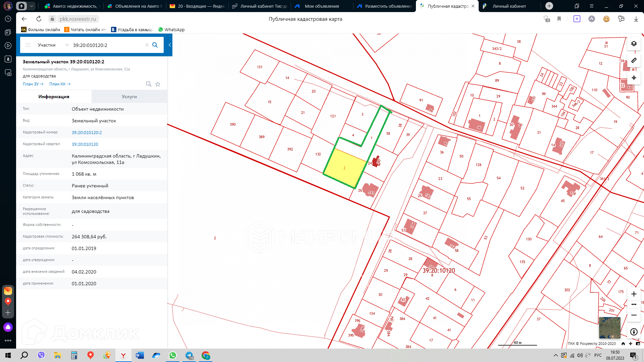Viewport: 644px width, 362px height.
Task: Switch to the Услуги tab
Action: [x=129, y=97]
